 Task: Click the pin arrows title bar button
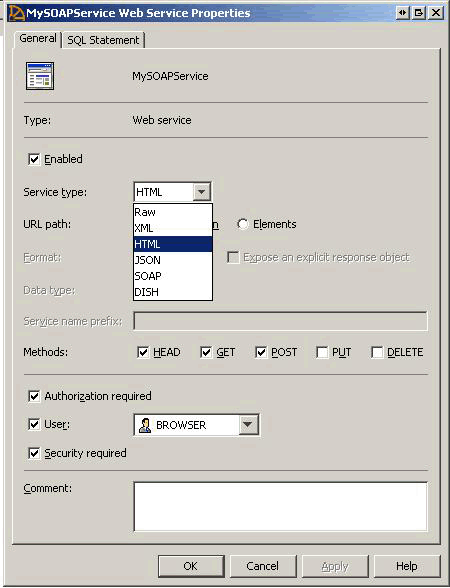pyautogui.click(x=402, y=13)
